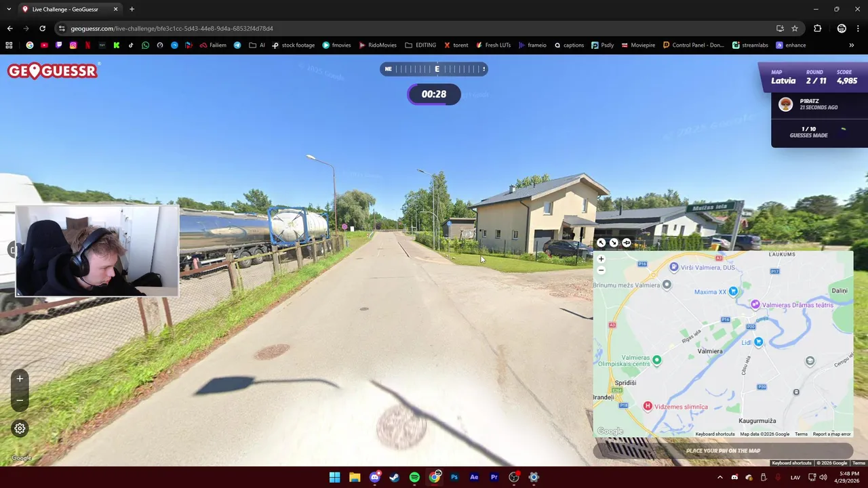Click the Valmiera city label on map
The width and height of the screenshot is (868, 488).
(x=710, y=351)
